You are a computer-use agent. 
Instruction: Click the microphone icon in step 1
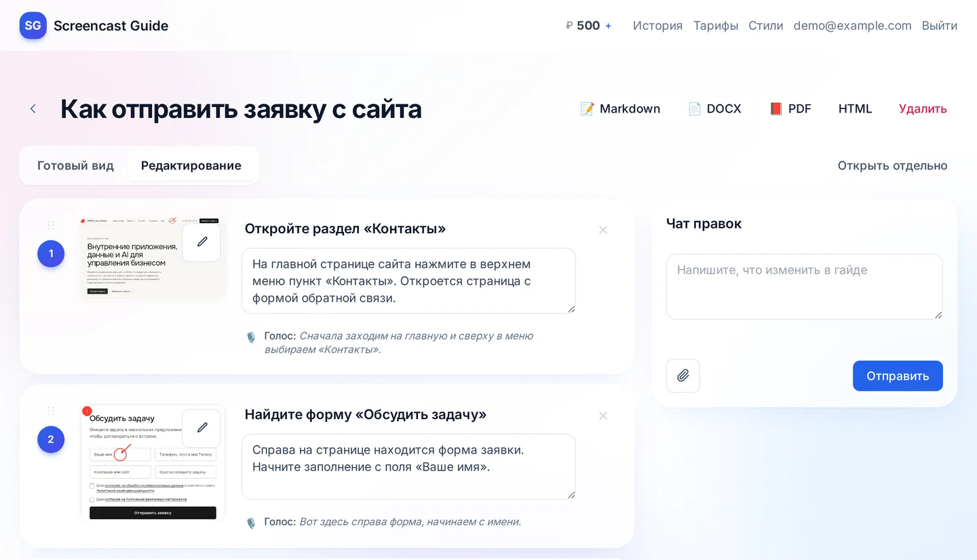(x=251, y=336)
